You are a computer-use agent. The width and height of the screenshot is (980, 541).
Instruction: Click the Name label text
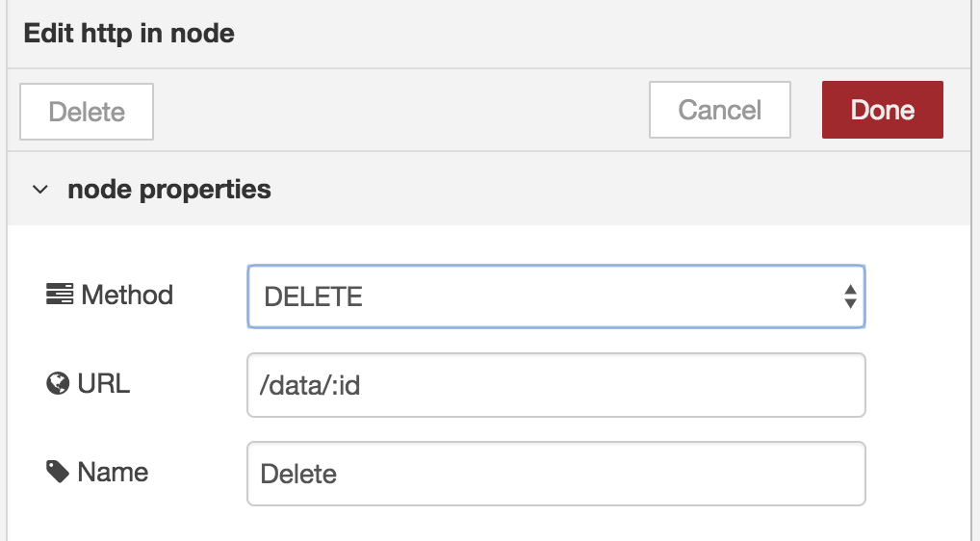point(114,473)
